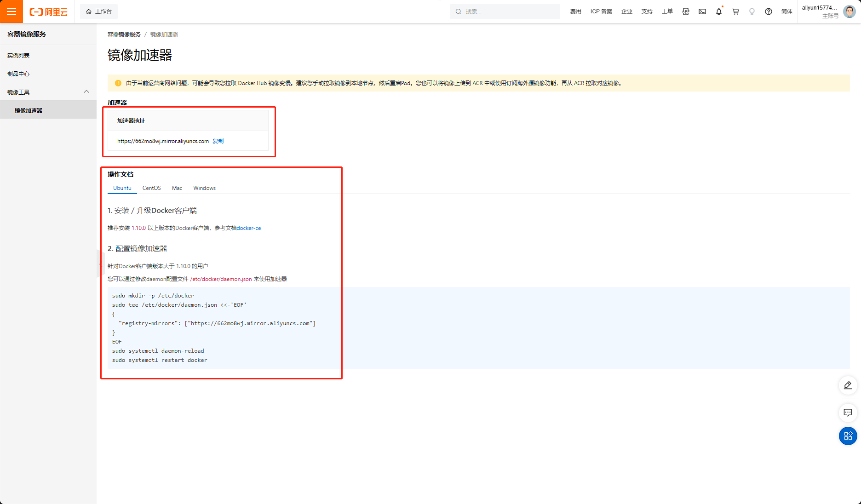Click 容器镜像服务 breadcrumb link
This screenshot has width=861, height=504.
(124, 34)
